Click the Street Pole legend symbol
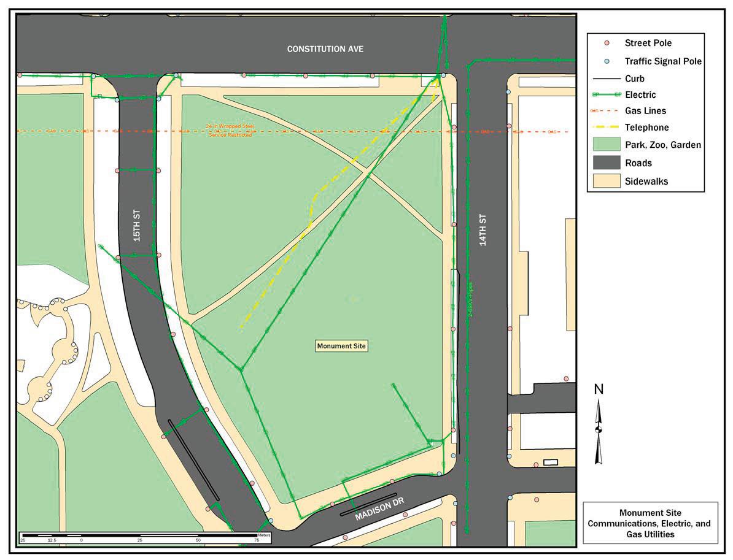 pos(607,43)
